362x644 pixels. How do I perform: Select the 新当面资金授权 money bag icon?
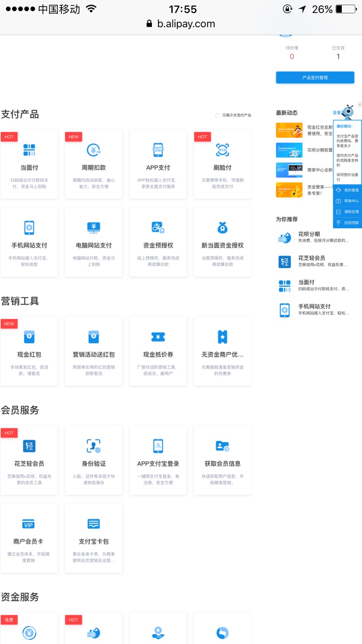point(223,228)
